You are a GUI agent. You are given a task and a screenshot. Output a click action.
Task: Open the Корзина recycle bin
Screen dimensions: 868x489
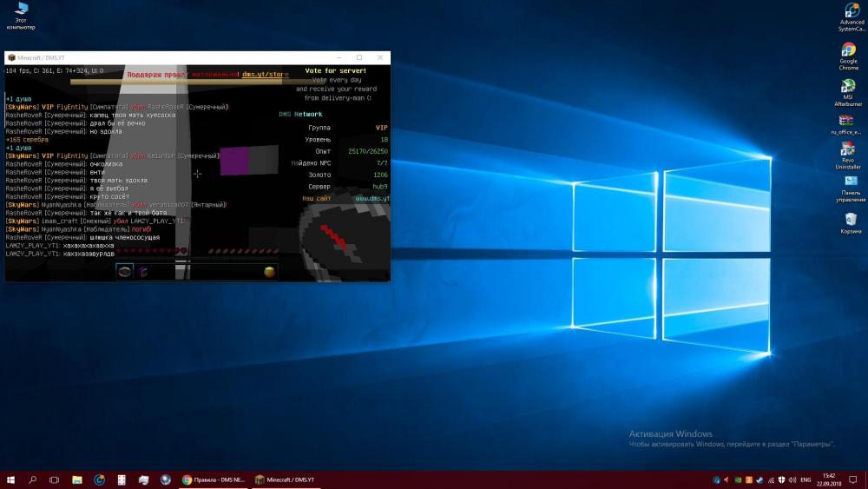851,222
